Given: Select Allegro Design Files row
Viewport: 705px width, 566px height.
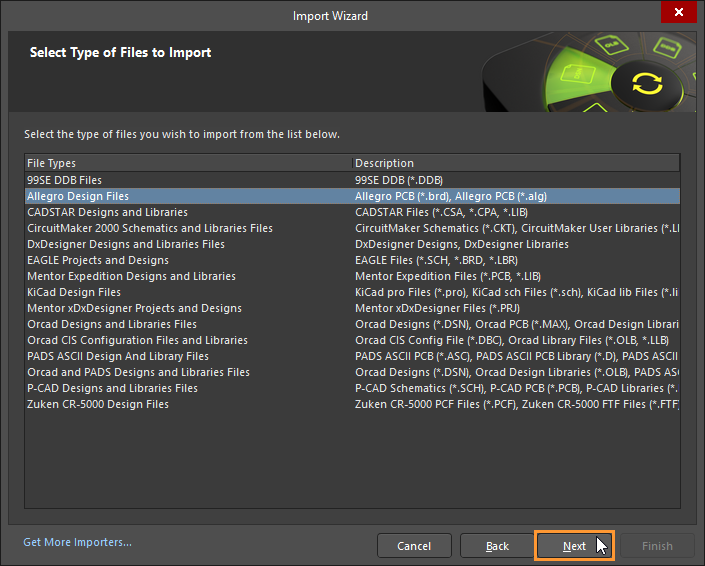Looking at the screenshot, I should pos(78,196).
